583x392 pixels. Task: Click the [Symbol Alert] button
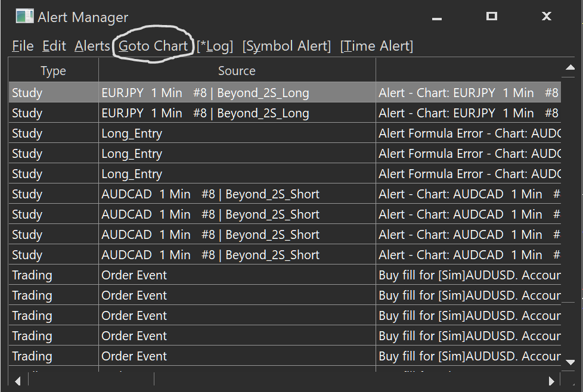click(x=286, y=46)
